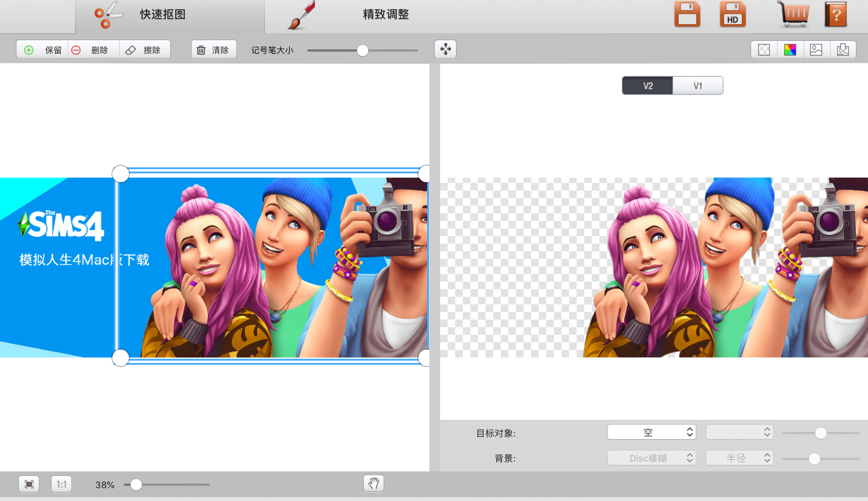The width and height of the screenshot is (868, 501).
Task: Choose the solid color background icon
Action: pyautogui.click(x=790, y=50)
